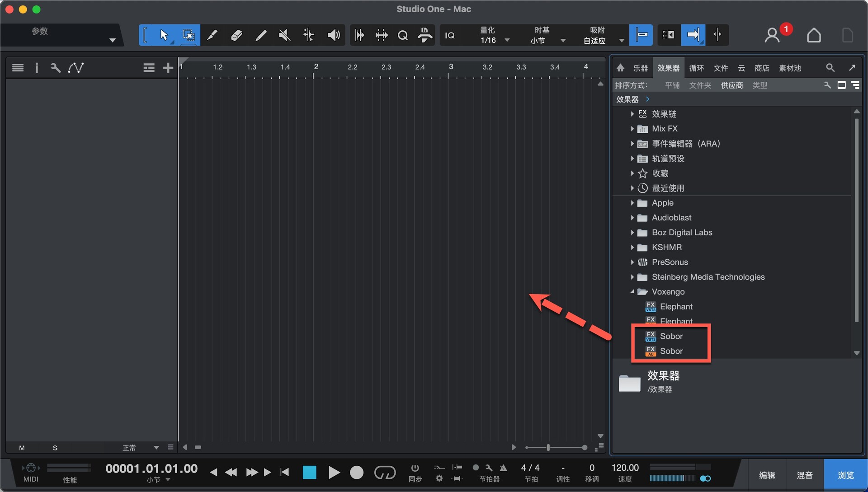Toggle the Snap to grid button
Viewport: 868px width, 492px height.
[x=641, y=35]
